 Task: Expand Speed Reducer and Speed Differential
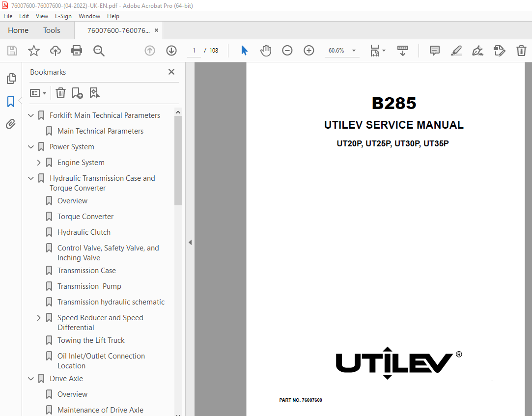click(39, 318)
